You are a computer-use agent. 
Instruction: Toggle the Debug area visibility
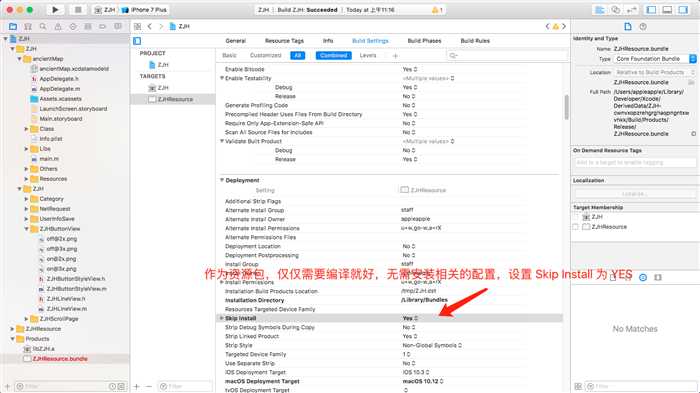(667, 10)
